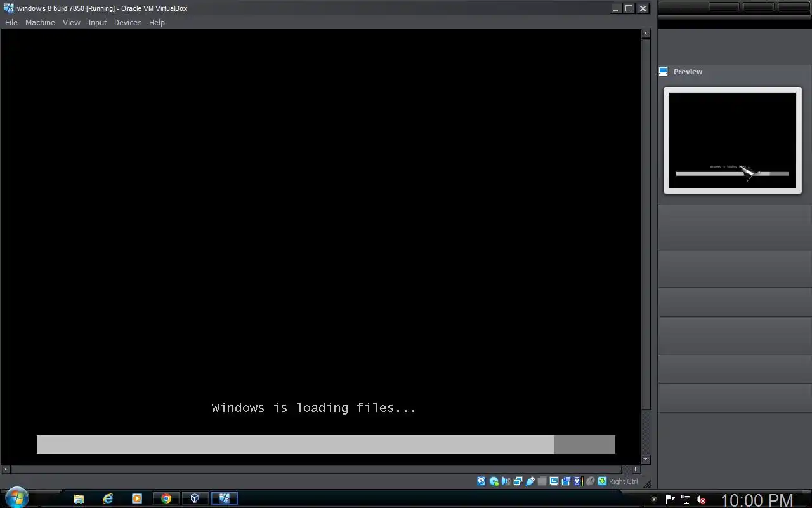Open Windows Media Player from the taskbar
This screenshot has width=812, height=508.
click(137, 498)
